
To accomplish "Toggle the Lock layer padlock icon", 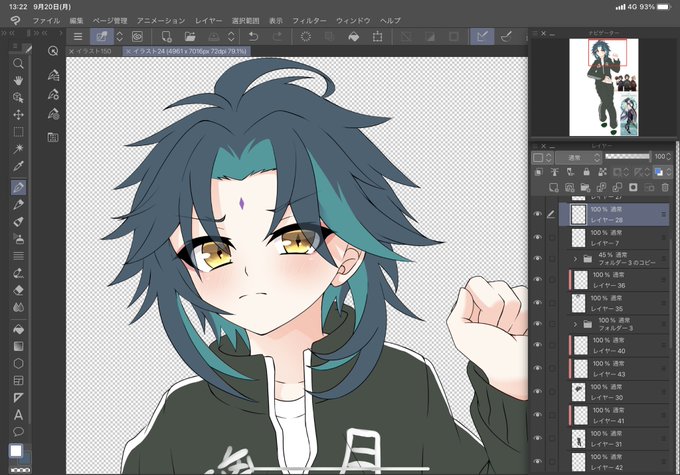I will (586, 172).
